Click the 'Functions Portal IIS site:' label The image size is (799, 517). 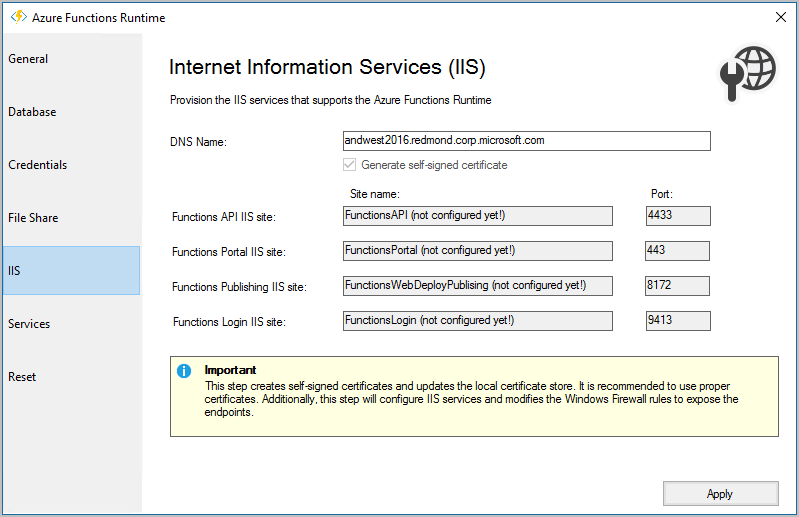[x=229, y=252]
